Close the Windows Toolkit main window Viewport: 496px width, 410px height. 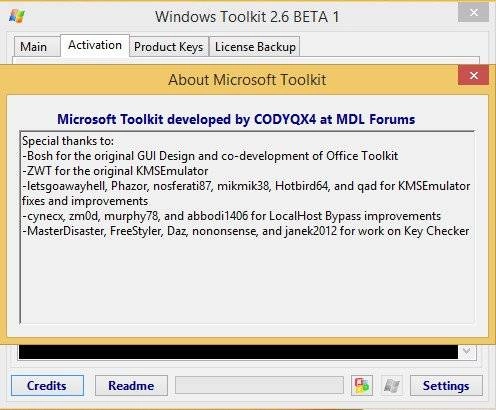point(473,13)
